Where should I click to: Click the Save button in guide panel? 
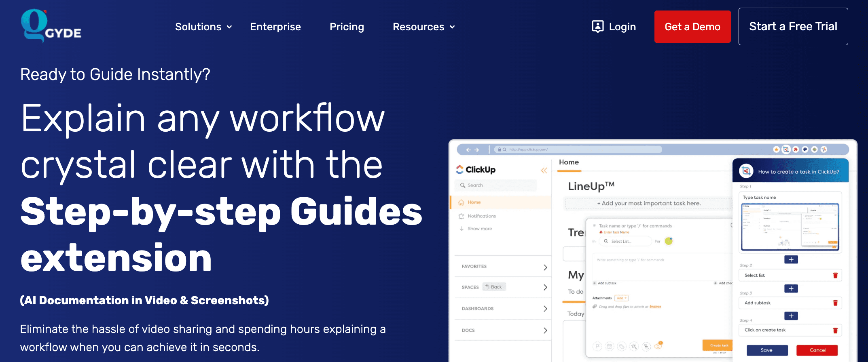point(767,350)
